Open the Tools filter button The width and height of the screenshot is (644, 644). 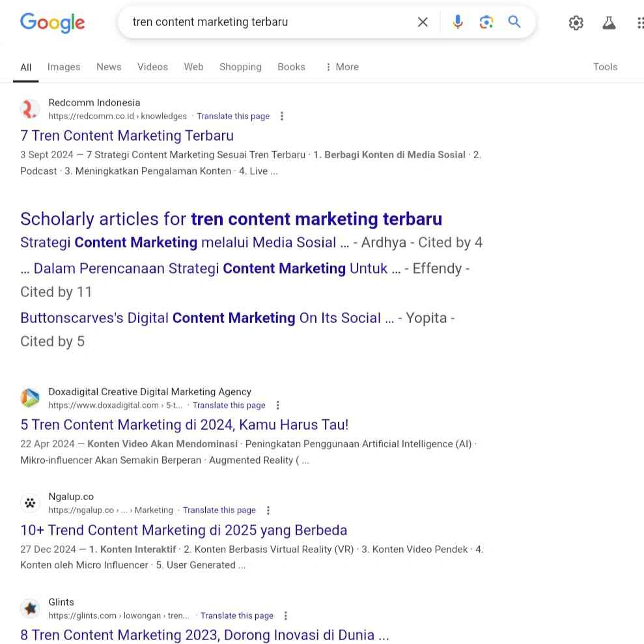click(605, 66)
